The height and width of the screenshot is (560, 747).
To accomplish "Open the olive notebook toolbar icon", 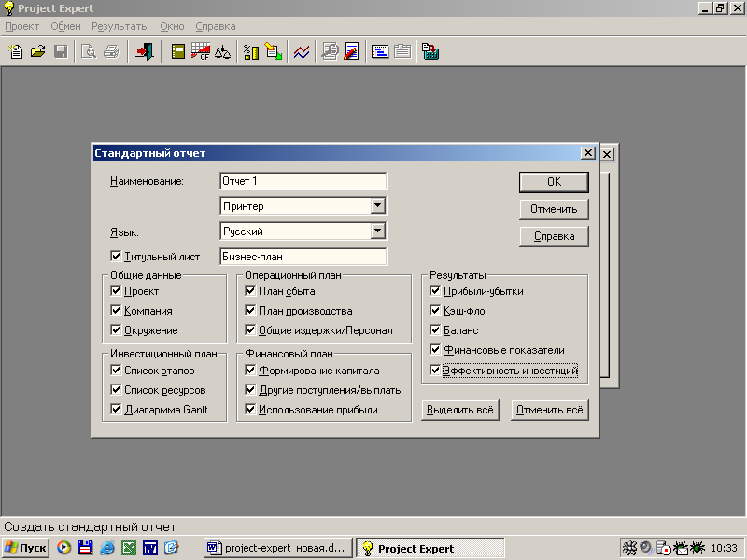I will coord(178,51).
